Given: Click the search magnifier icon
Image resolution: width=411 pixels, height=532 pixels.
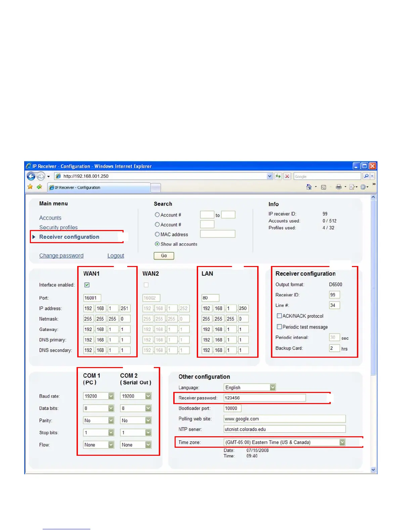Looking at the screenshot, I should pyautogui.click(x=366, y=176).
